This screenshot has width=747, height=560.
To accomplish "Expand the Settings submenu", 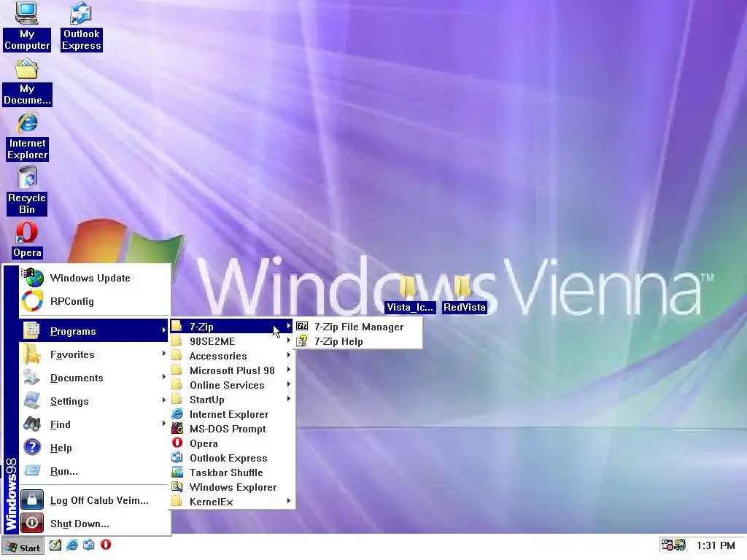I will pyautogui.click(x=94, y=401).
